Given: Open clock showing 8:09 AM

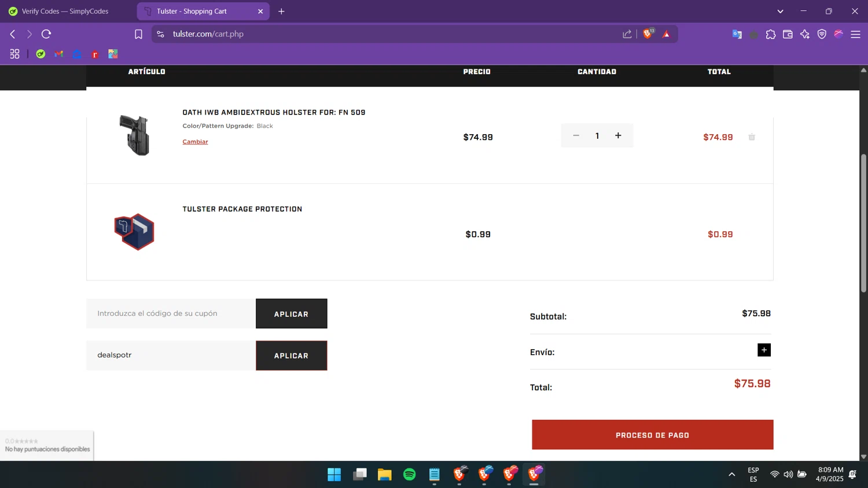Looking at the screenshot, I should pos(830,474).
